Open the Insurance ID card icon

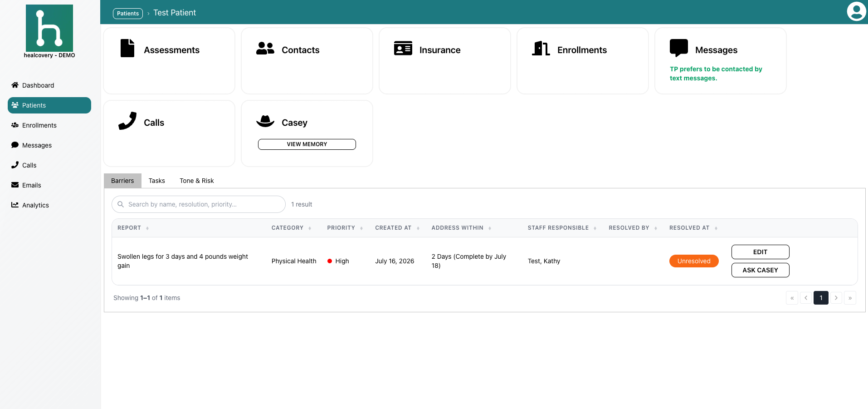[x=403, y=48]
